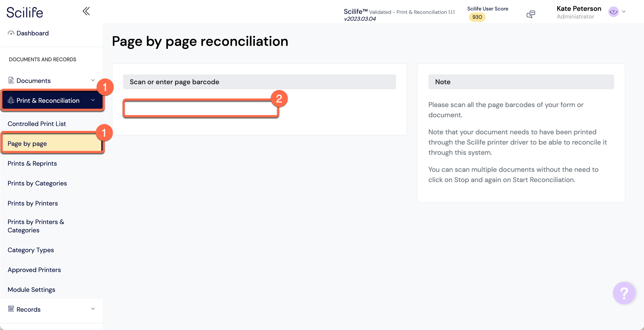Expand the Records section chevron

(x=93, y=309)
